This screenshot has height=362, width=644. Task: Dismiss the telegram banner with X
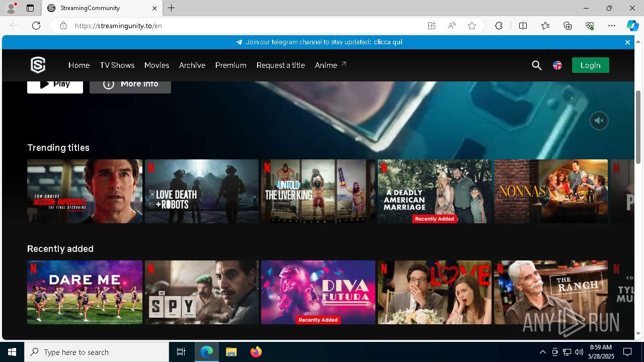pos(627,42)
